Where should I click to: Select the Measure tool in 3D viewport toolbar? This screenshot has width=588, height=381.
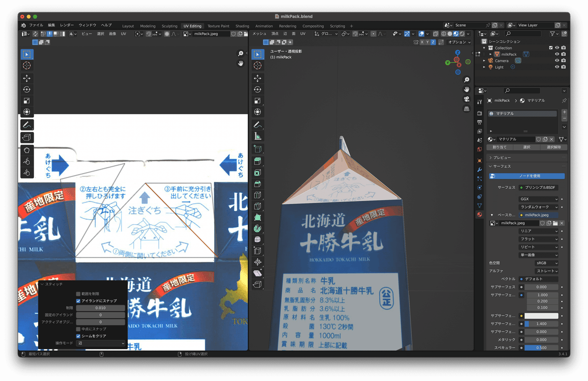point(258,136)
